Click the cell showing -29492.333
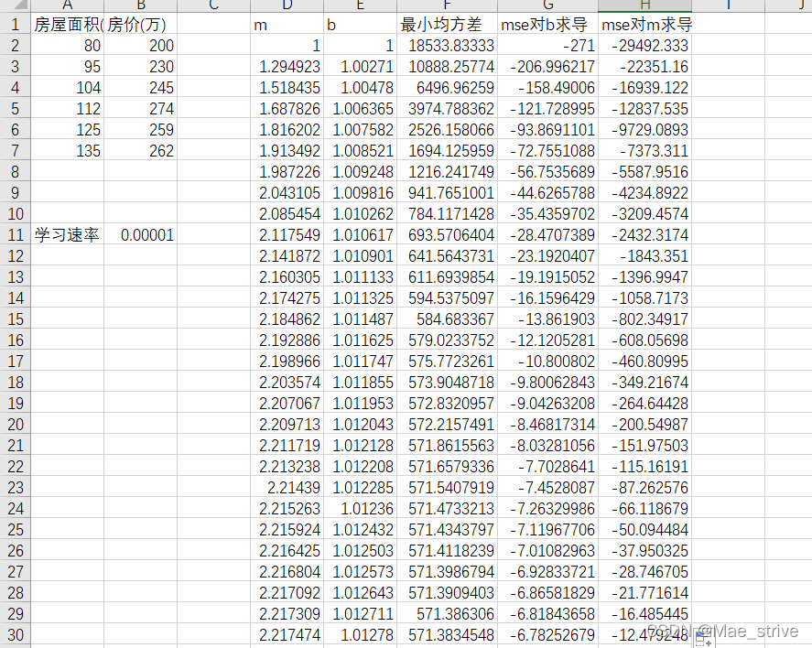 [x=645, y=46]
